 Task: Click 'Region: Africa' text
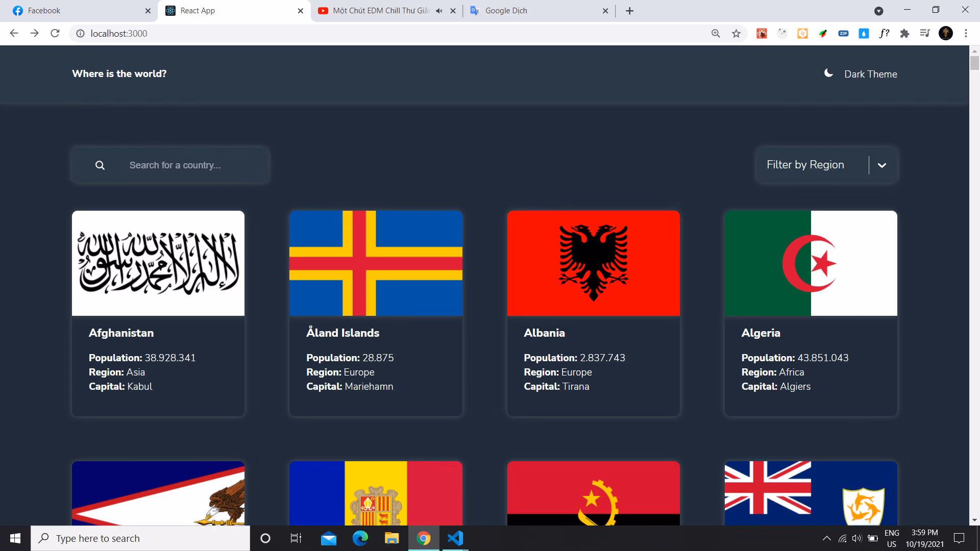773,372
